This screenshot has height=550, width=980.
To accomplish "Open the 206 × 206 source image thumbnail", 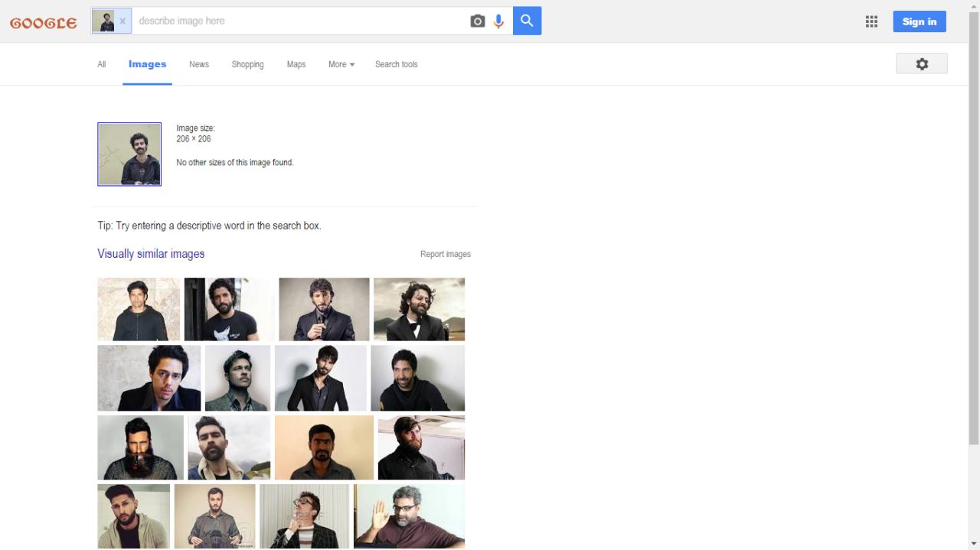I will click(129, 154).
